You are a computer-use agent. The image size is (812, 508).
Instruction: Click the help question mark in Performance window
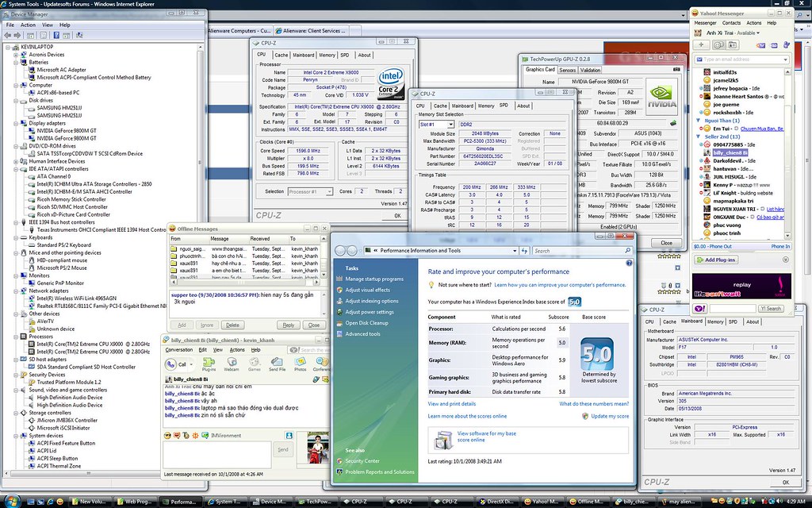coord(629,263)
